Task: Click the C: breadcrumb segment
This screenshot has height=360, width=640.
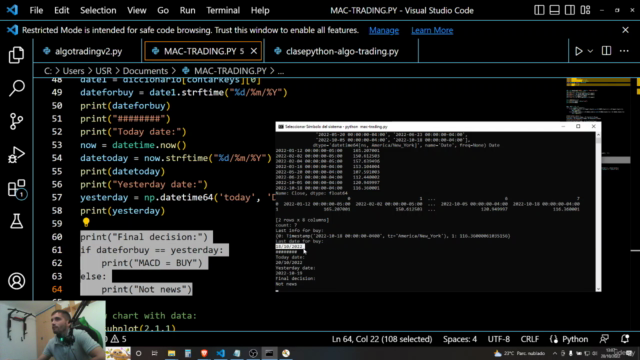Action: (48, 71)
